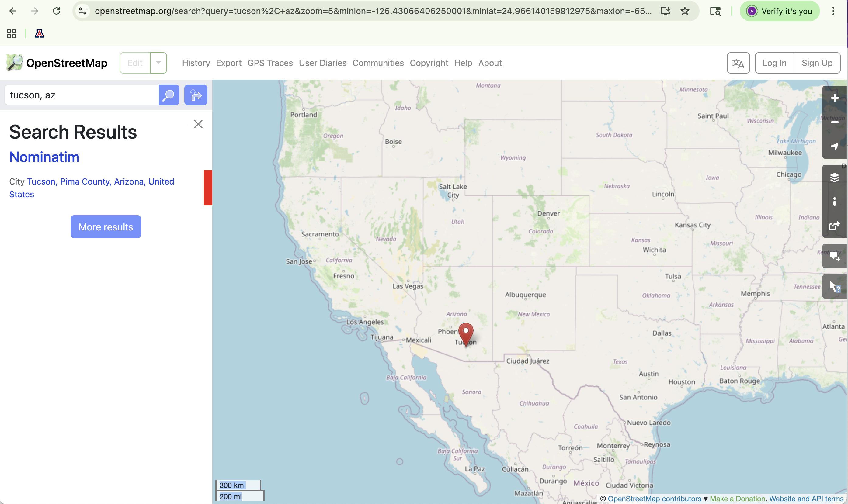Screen dimensions: 848x504
Task: Open the language selector button
Action: click(x=738, y=63)
